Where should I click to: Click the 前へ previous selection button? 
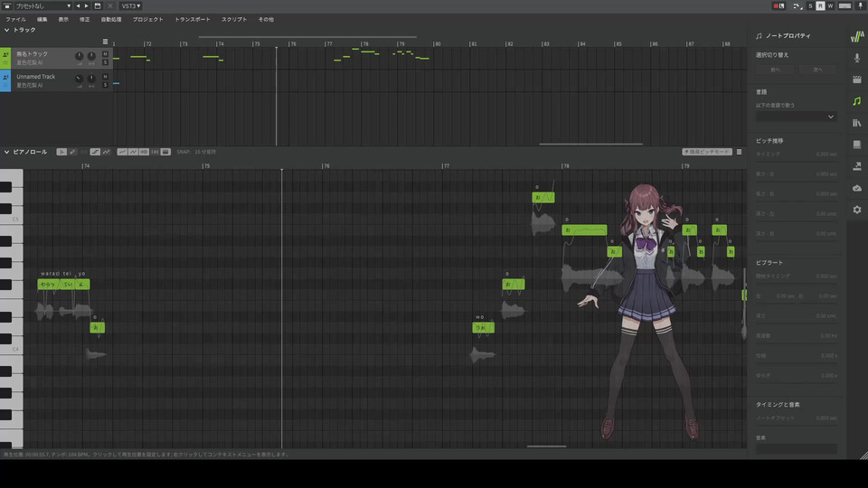pyautogui.click(x=775, y=70)
